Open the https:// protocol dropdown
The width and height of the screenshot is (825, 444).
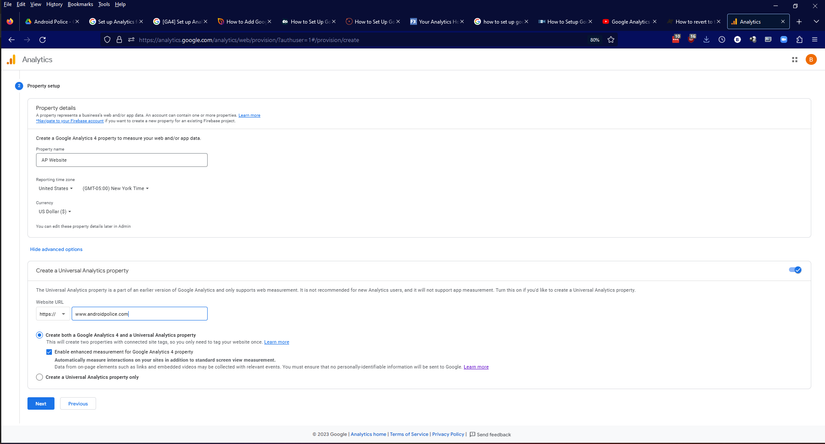tap(52, 314)
